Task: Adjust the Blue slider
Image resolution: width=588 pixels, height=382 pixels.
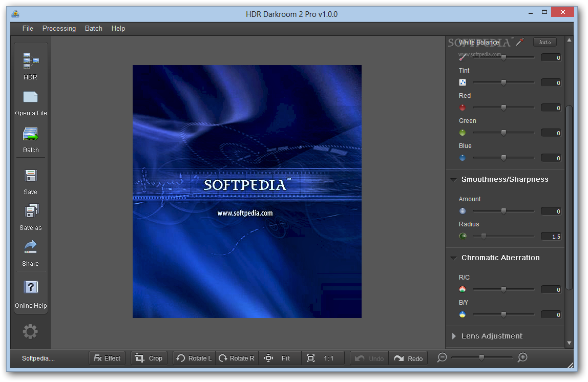Action: [x=503, y=158]
